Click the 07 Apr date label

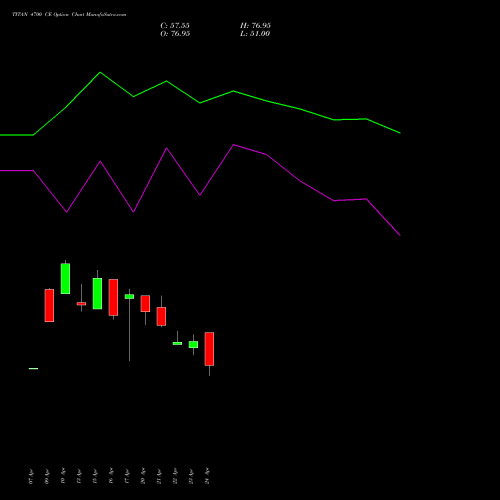click(x=31, y=476)
